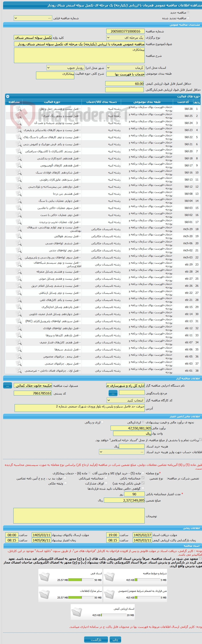Open the حساب واریز هزینه خرید اسناد dropdown
The height and width of the screenshot is (644, 202).
click(122, 452)
